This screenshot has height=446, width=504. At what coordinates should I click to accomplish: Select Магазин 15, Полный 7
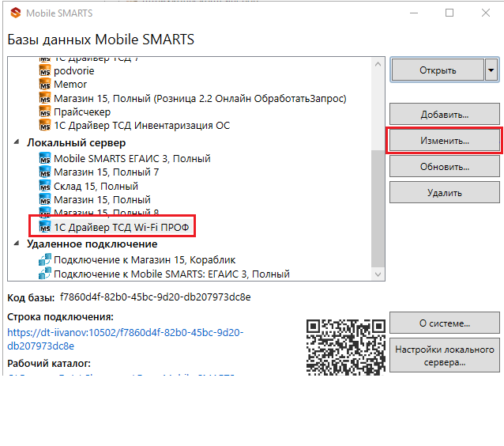(x=107, y=172)
